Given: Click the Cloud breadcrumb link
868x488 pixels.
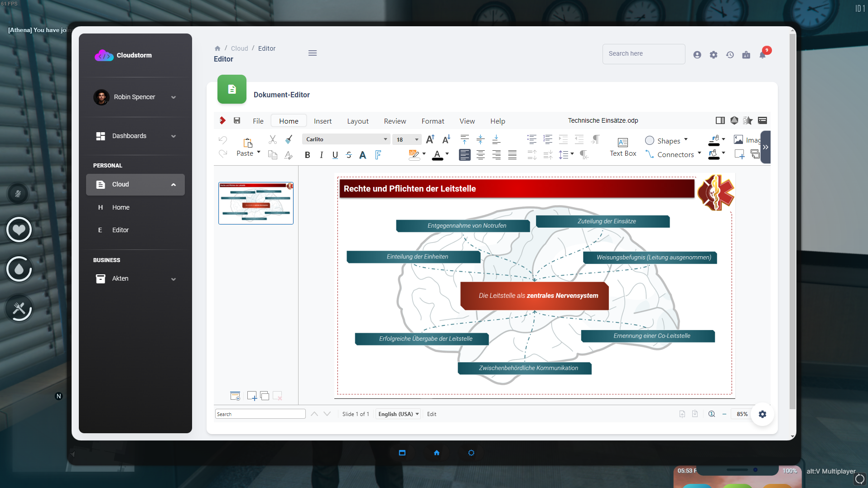Looking at the screenshot, I should (x=239, y=48).
